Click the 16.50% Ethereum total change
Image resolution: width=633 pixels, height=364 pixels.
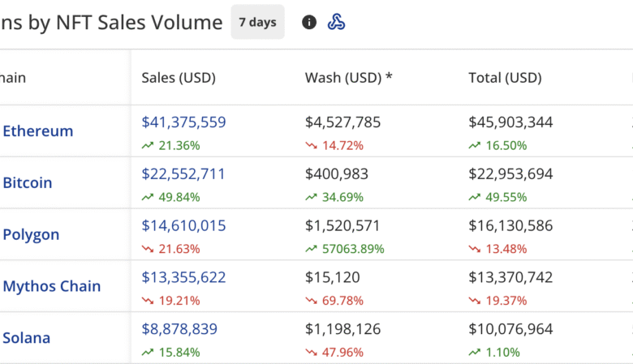click(497, 146)
